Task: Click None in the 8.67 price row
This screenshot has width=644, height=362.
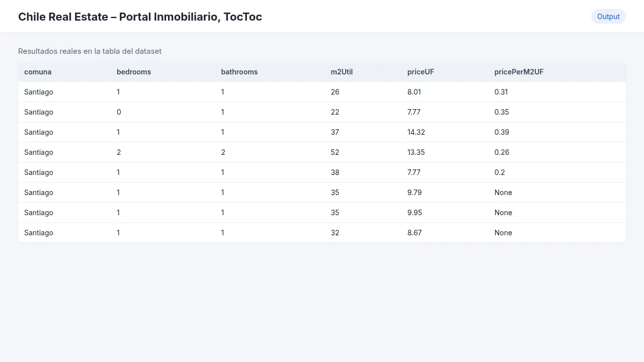Action: tap(503, 233)
